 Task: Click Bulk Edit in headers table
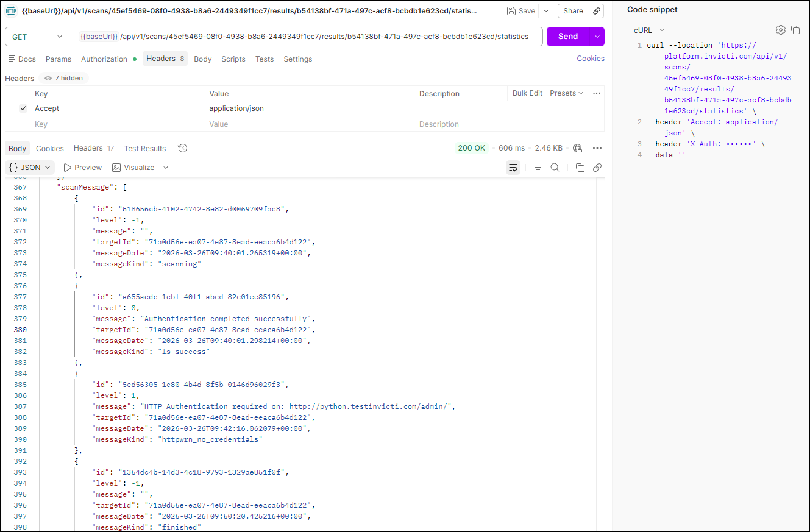click(x=527, y=93)
